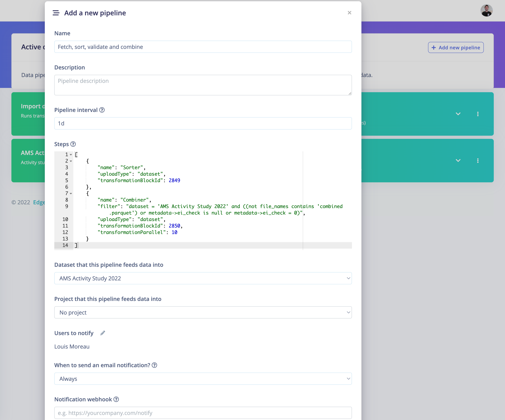Image resolution: width=505 pixels, height=420 pixels.
Task: Edit users to notify with pencil icon
Action: click(103, 333)
